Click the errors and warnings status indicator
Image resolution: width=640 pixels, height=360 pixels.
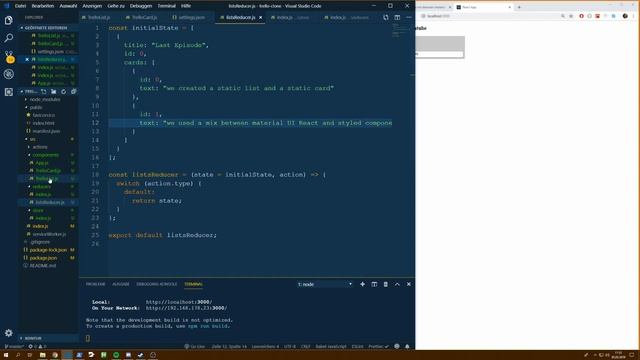click(37, 346)
